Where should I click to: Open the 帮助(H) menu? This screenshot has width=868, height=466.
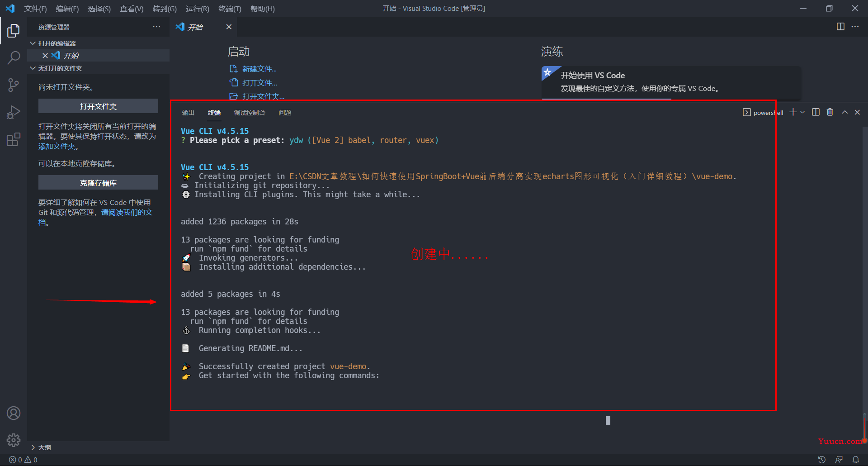click(262, 9)
